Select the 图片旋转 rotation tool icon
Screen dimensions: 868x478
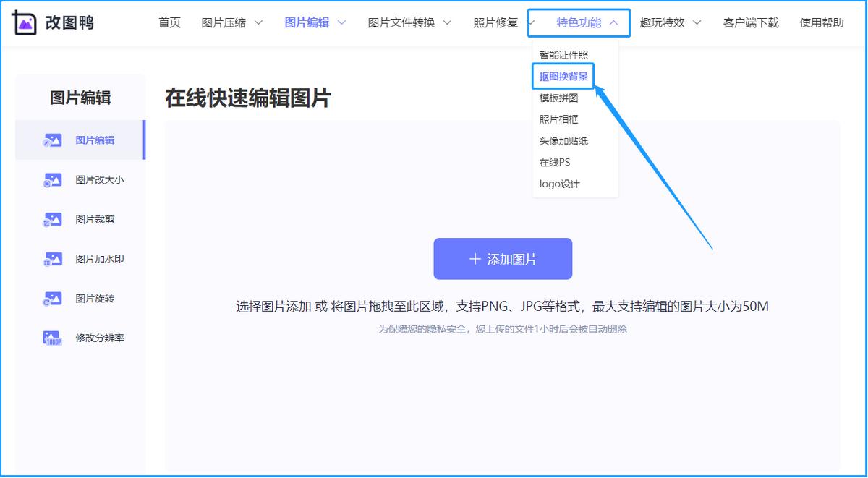pyautogui.click(x=51, y=298)
